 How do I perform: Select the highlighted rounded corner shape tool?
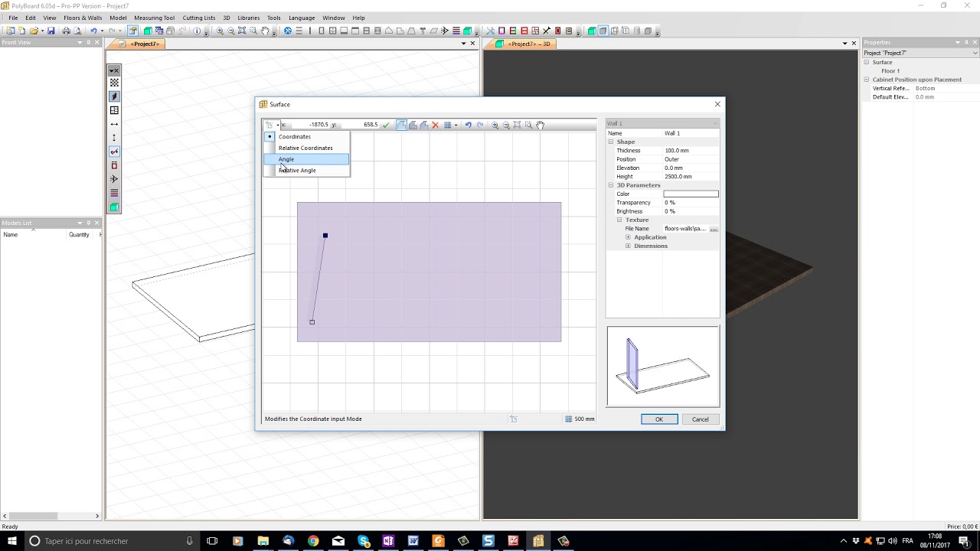[401, 125]
